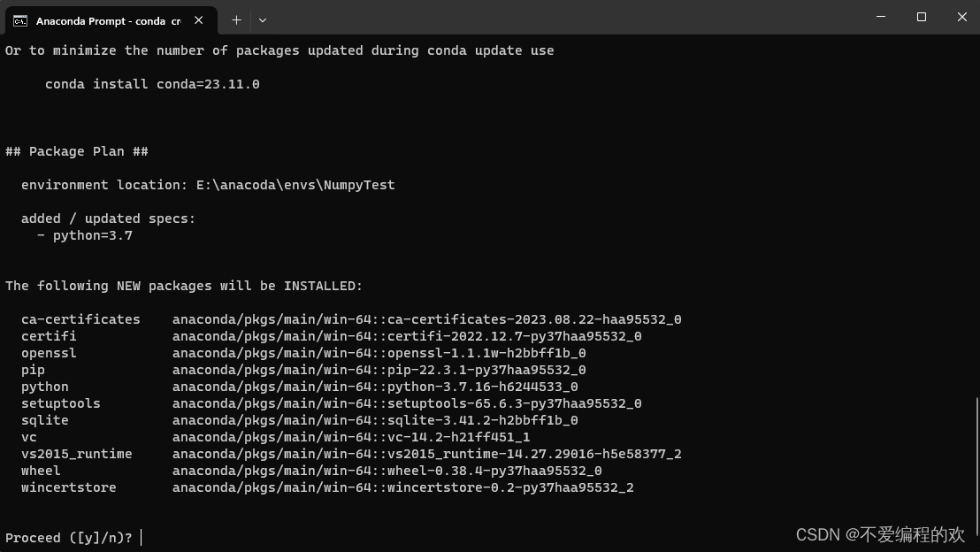Click the wheel package name
Image resolution: width=980 pixels, height=552 pixels.
[x=41, y=471]
